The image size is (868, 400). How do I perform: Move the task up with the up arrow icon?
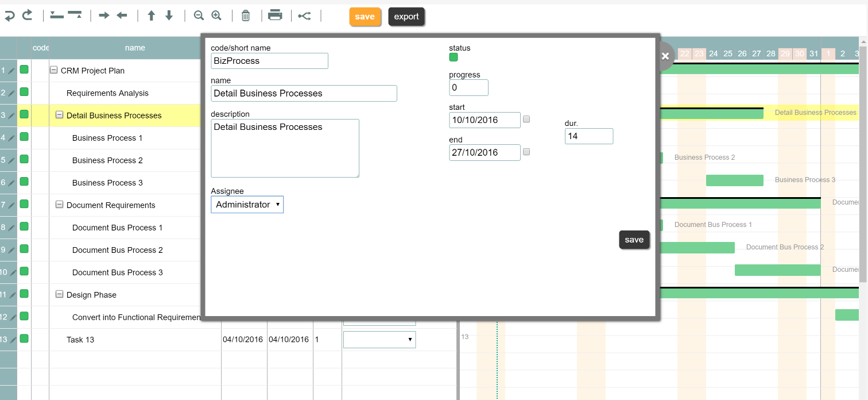[x=152, y=16]
